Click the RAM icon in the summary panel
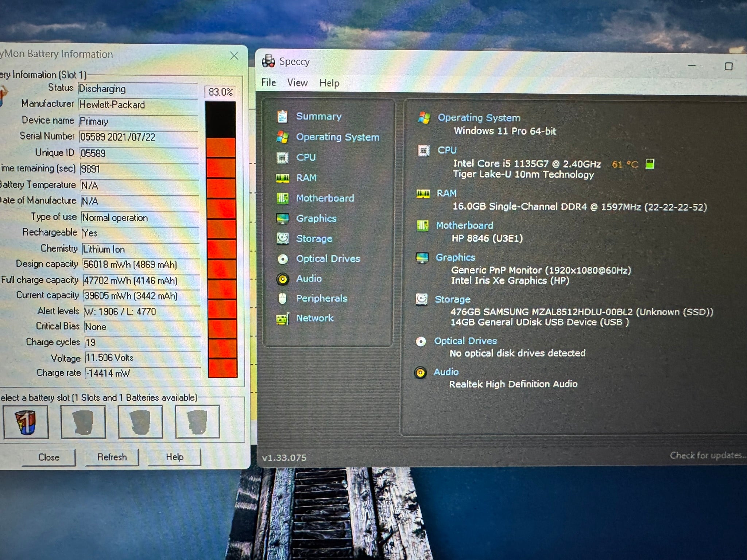747x560 pixels. pyautogui.click(x=423, y=193)
